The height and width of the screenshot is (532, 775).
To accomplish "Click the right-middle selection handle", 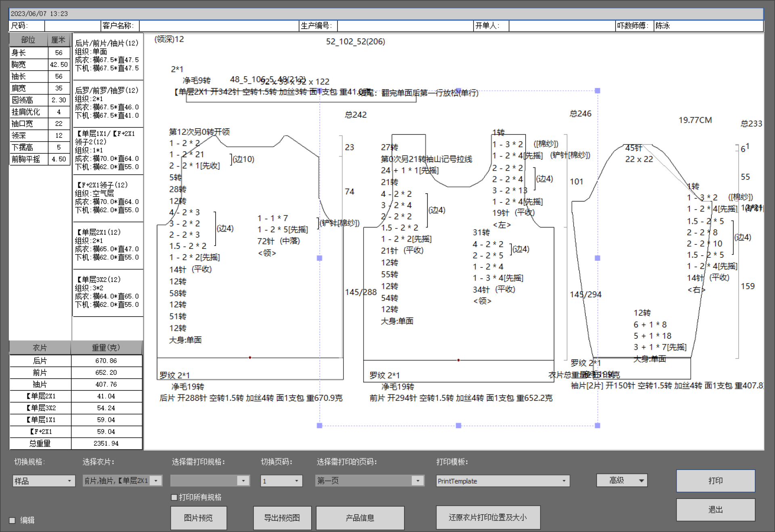I will (597, 258).
